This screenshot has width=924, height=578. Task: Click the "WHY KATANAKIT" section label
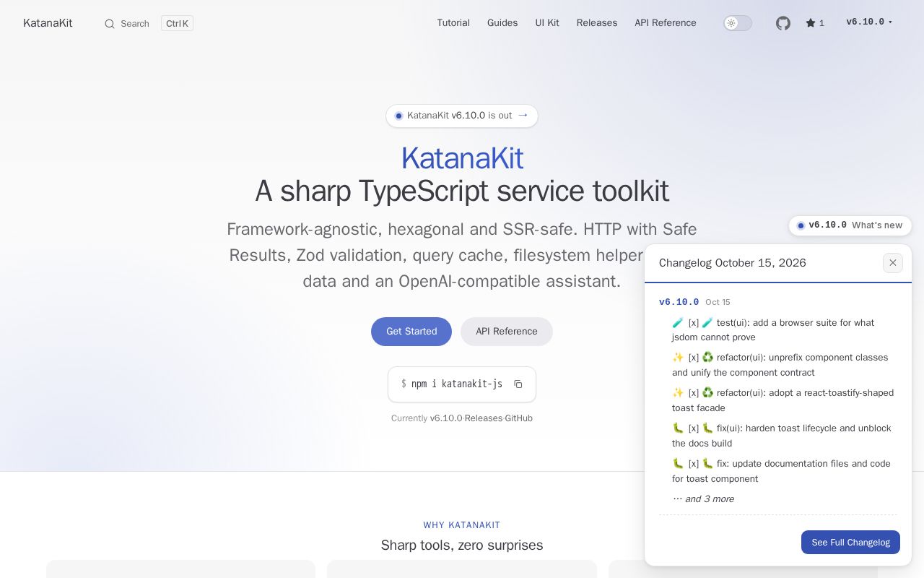click(x=462, y=525)
